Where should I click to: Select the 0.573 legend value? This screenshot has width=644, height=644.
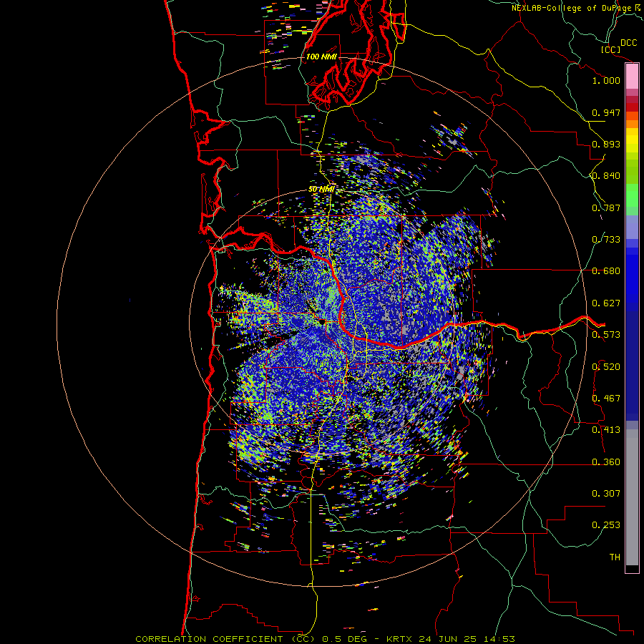point(606,335)
